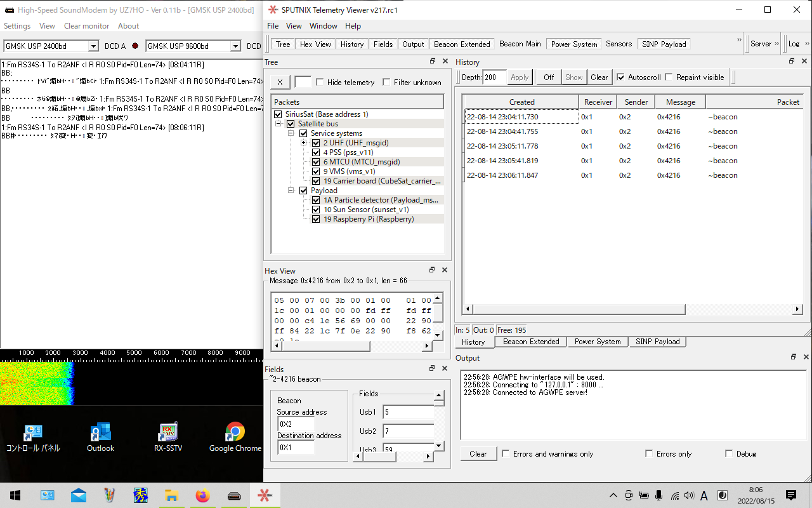Image resolution: width=812 pixels, height=508 pixels.
Task: Clear the History list
Action: coord(599,77)
